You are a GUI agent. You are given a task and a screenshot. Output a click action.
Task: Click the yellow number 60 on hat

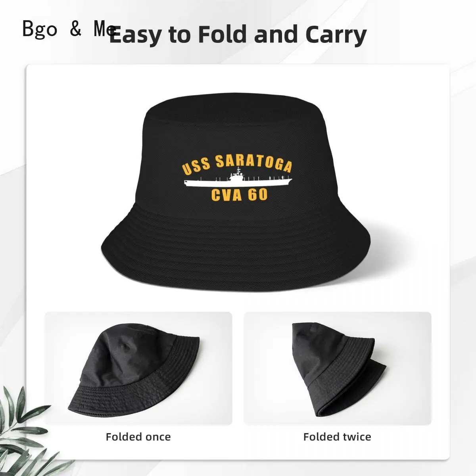coord(258,195)
